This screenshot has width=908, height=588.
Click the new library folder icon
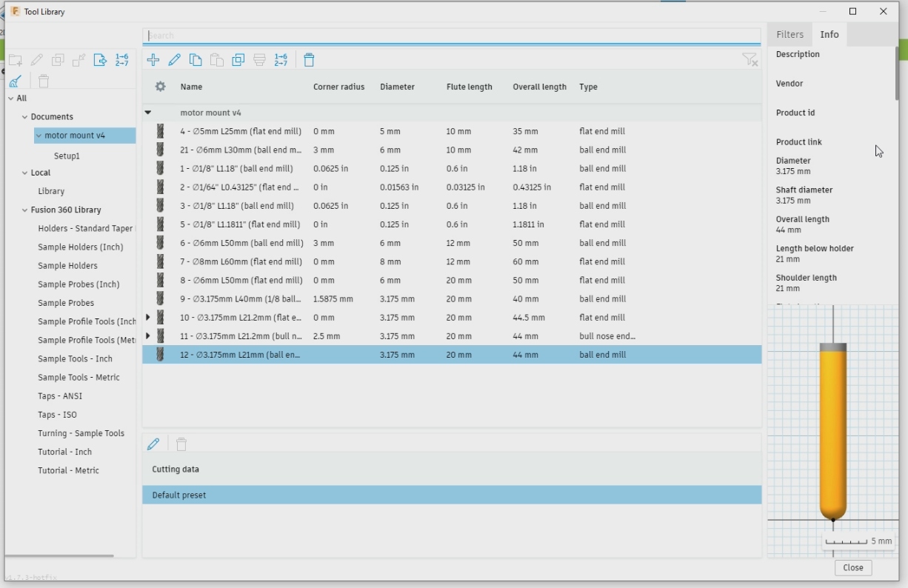tap(15, 60)
